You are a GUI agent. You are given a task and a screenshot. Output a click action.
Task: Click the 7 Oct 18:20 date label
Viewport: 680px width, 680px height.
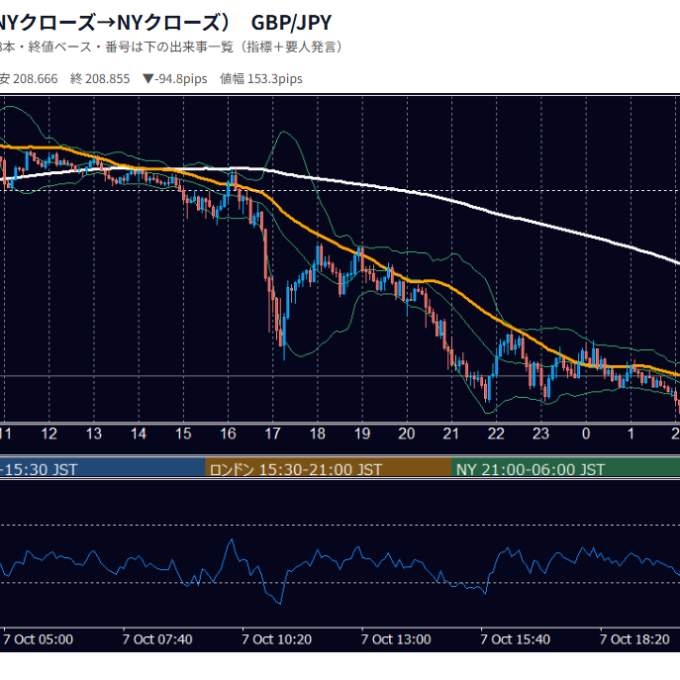pos(634,639)
